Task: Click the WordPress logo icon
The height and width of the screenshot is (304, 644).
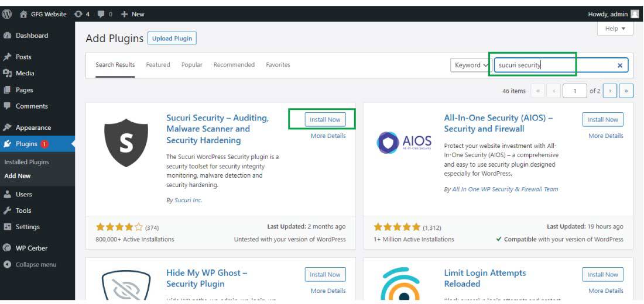Action: pyautogui.click(x=7, y=13)
